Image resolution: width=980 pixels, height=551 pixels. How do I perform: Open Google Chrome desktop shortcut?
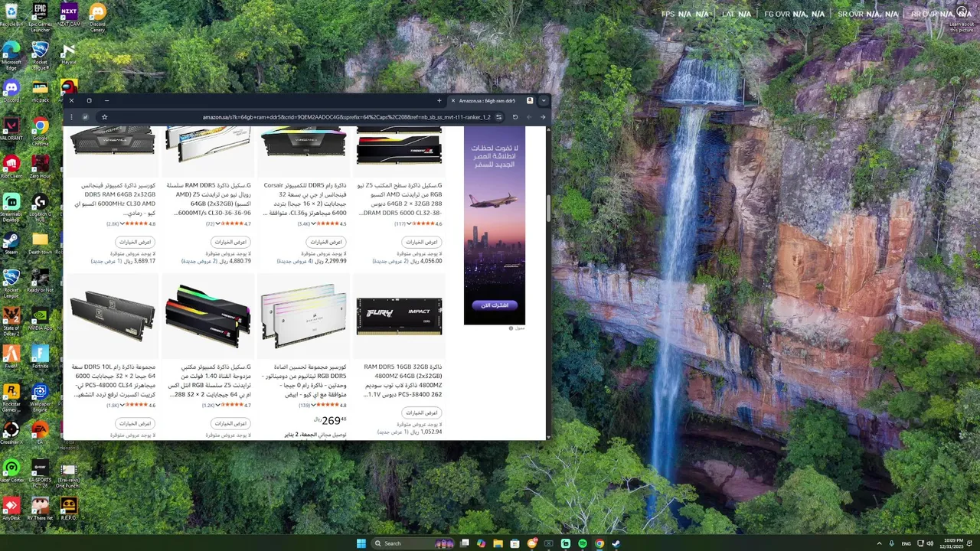[x=40, y=131]
